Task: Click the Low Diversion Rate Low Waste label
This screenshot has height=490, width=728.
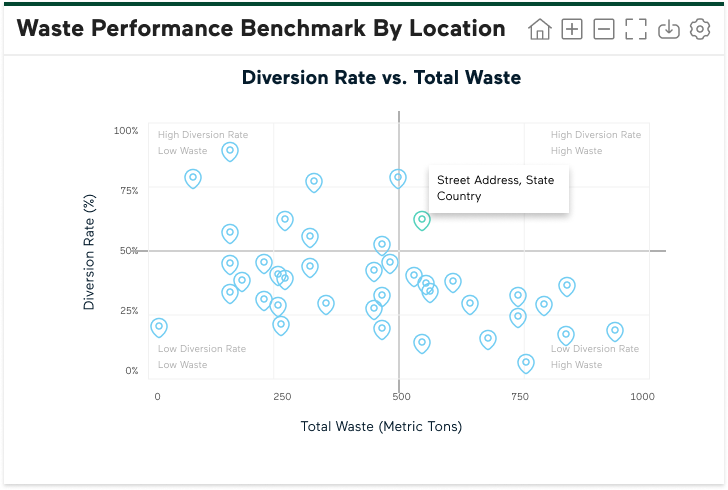Action: click(202, 357)
